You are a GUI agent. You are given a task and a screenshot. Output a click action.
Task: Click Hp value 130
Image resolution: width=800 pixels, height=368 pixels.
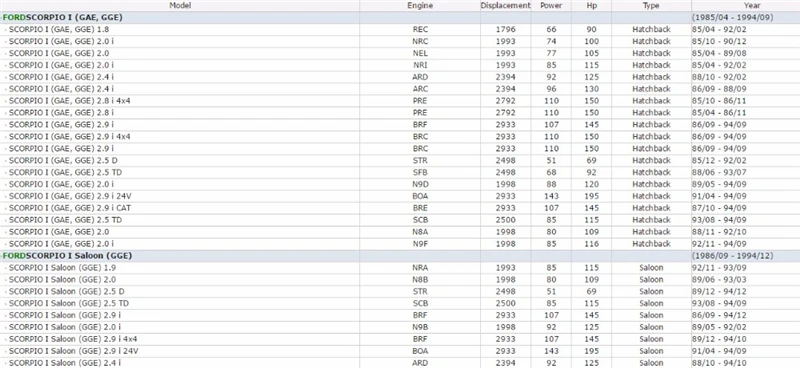591,89
